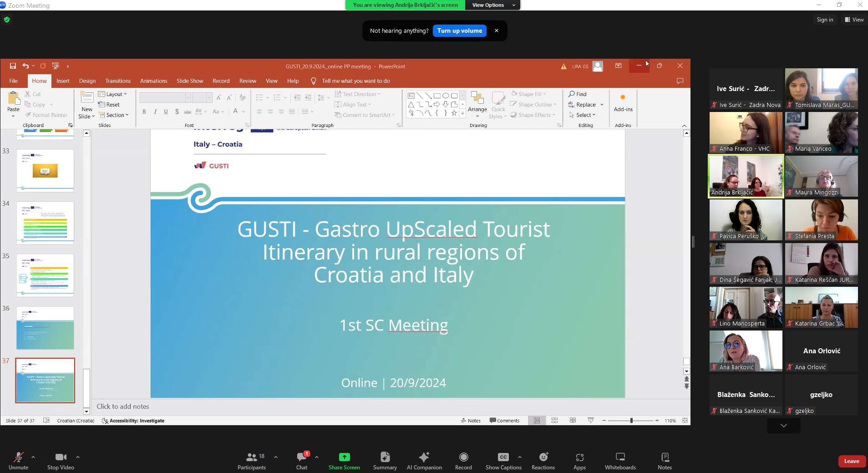Toggle Underline formatting in Font group
The height and width of the screenshot is (473, 868).
coord(166,112)
